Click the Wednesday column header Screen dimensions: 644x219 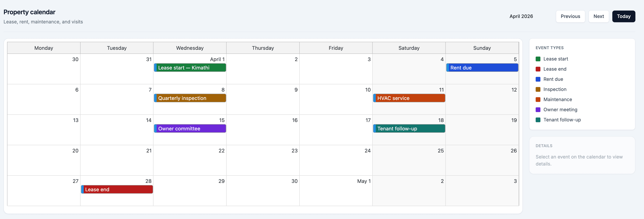190,48
